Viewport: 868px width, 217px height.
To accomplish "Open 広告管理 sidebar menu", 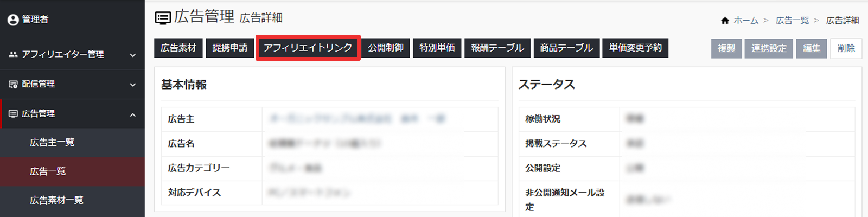I will pyautogui.click(x=72, y=114).
